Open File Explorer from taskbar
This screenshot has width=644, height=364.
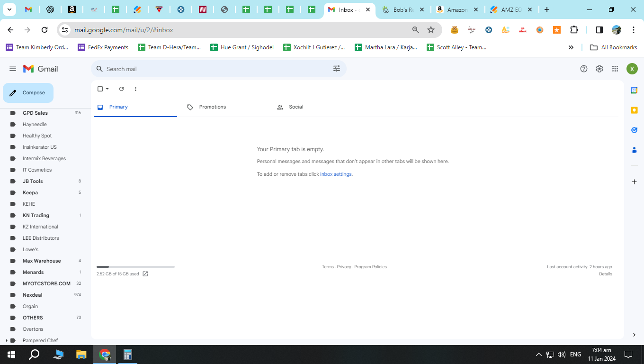tap(81, 355)
